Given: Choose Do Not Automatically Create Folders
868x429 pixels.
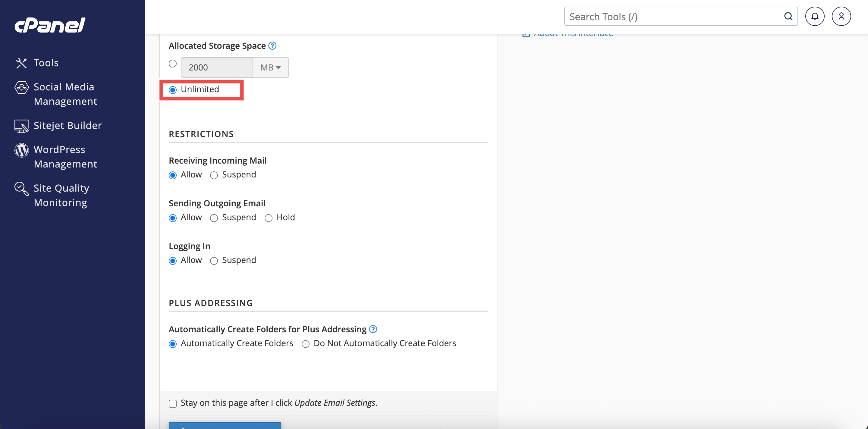Looking at the screenshot, I should (305, 344).
